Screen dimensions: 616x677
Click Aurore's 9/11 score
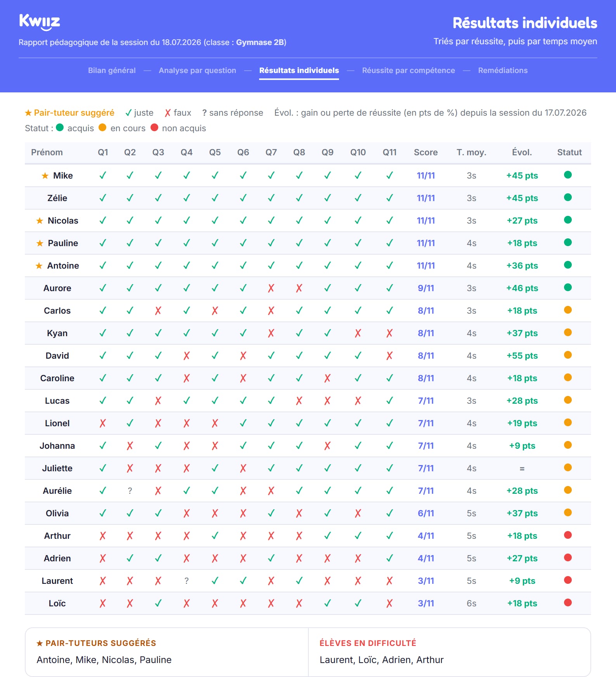(426, 288)
